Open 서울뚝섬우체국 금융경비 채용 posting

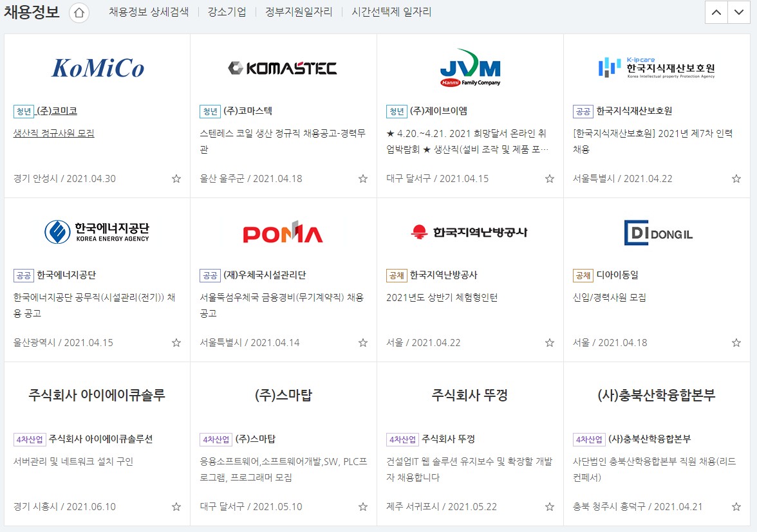point(281,305)
